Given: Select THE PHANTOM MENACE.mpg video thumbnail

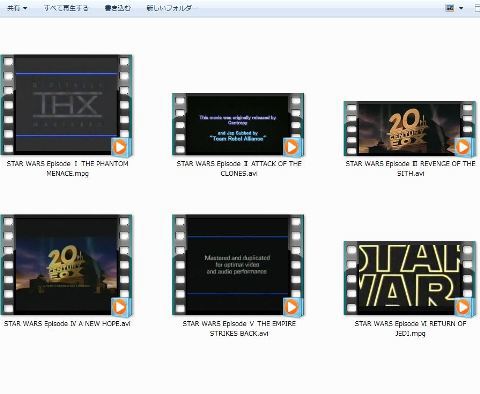Looking at the screenshot, I should coord(66,105).
